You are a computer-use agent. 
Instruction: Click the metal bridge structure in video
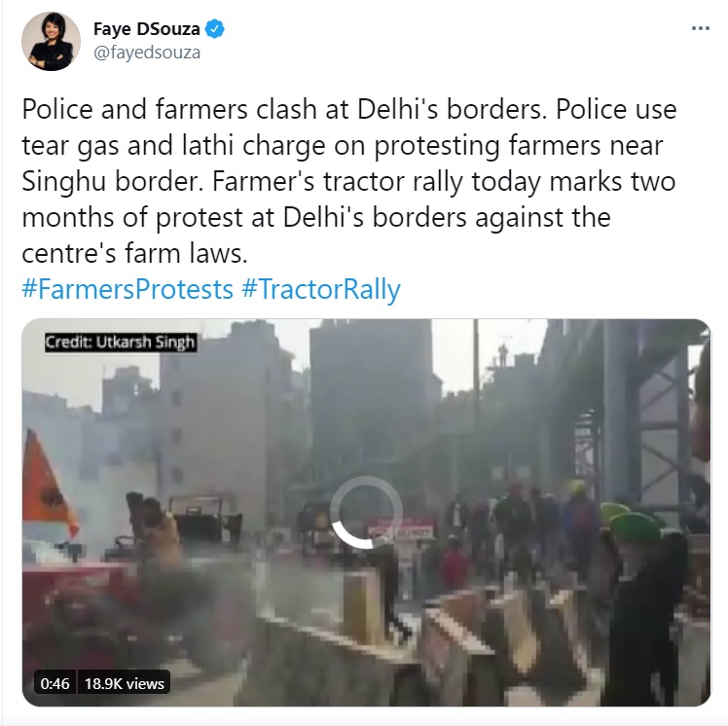637,417
